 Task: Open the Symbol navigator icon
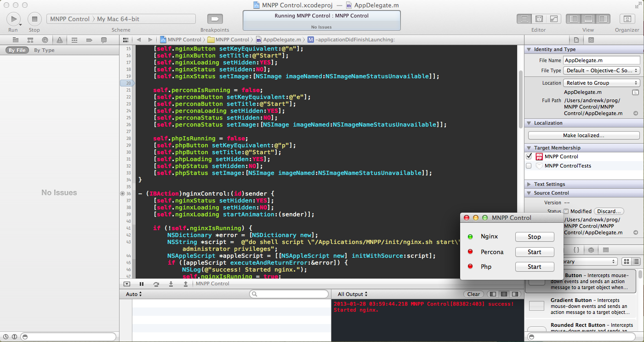tap(30, 40)
